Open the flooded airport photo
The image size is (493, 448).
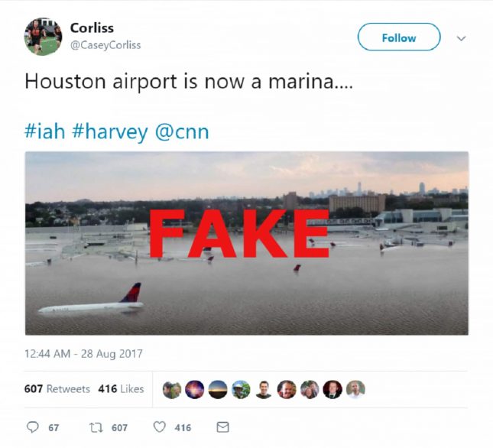246,243
